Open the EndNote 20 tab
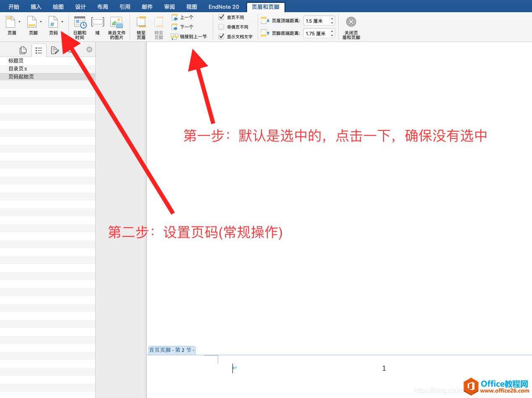This screenshot has height=398, width=532. coord(224,7)
